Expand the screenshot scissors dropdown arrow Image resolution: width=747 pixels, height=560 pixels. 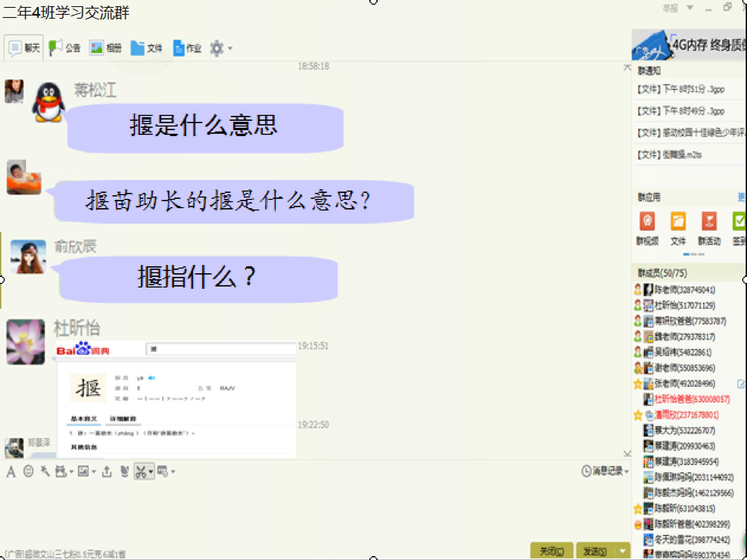point(151,472)
